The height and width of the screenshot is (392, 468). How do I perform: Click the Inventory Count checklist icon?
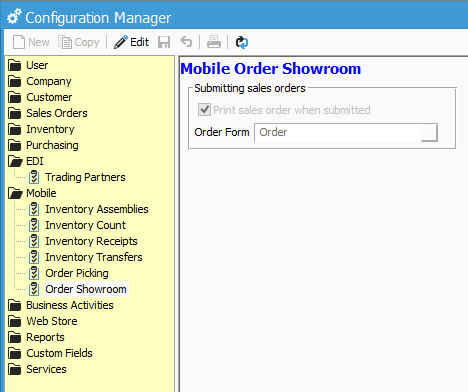pos(34,225)
